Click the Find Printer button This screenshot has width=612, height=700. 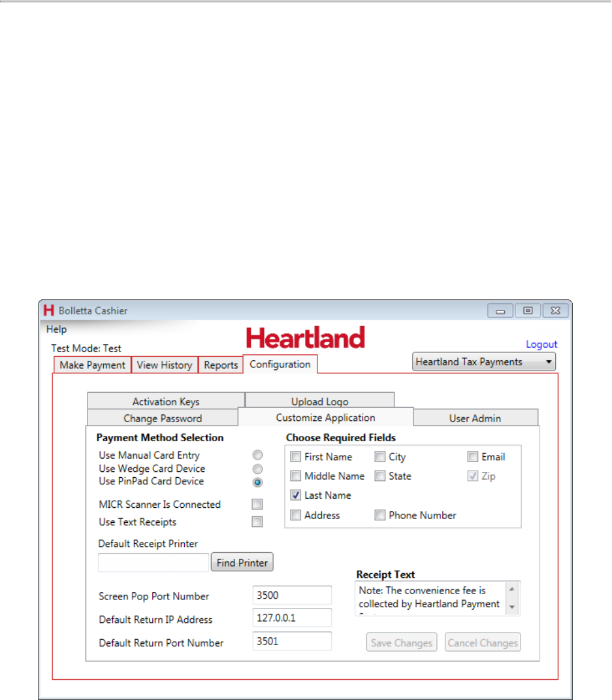(242, 563)
